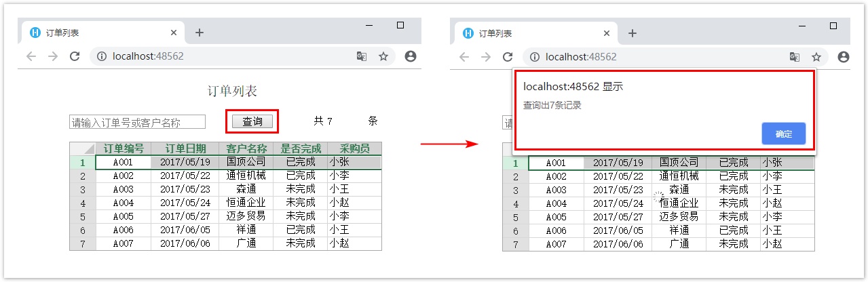Close the 订单列表 tab in left window
Viewport: 868px width, 282px height.
pyautogui.click(x=174, y=33)
